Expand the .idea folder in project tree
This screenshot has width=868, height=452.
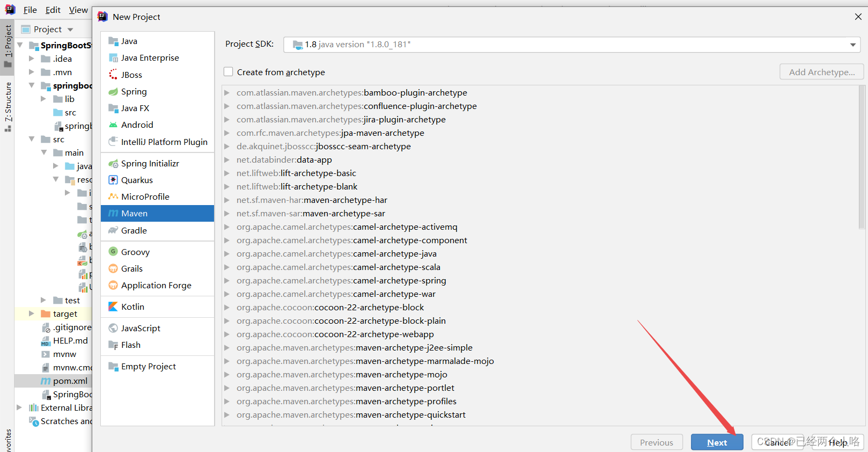coord(32,59)
